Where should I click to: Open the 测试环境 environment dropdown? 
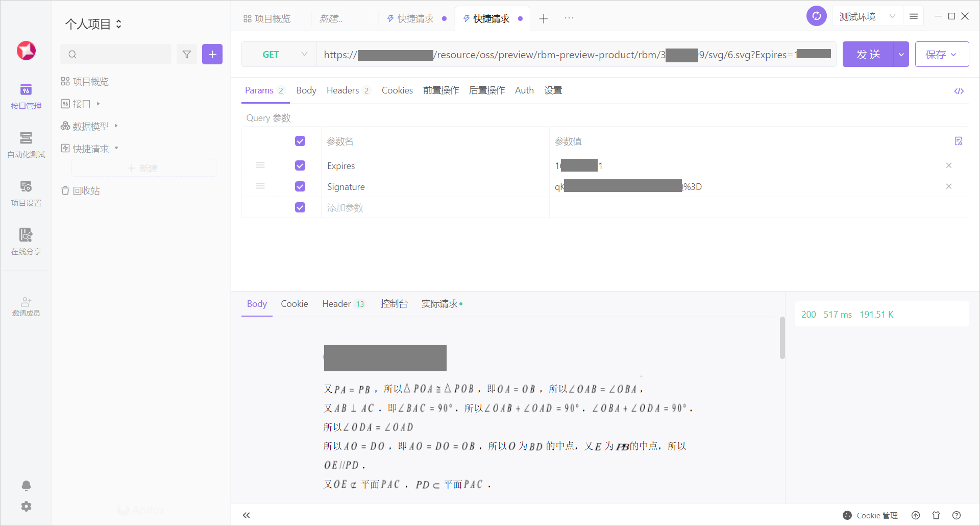(867, 16)
